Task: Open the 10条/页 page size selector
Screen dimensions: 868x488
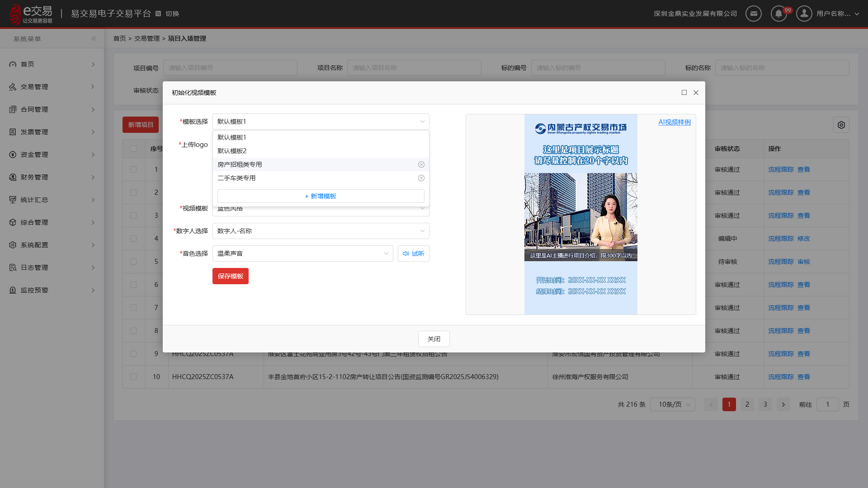Action: [673, 404]
